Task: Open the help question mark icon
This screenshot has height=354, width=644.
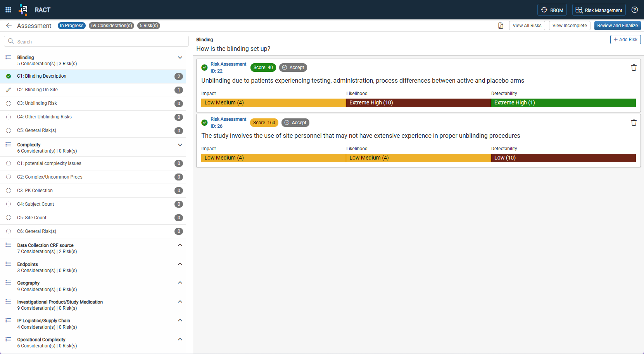Action: pos(635,10)
